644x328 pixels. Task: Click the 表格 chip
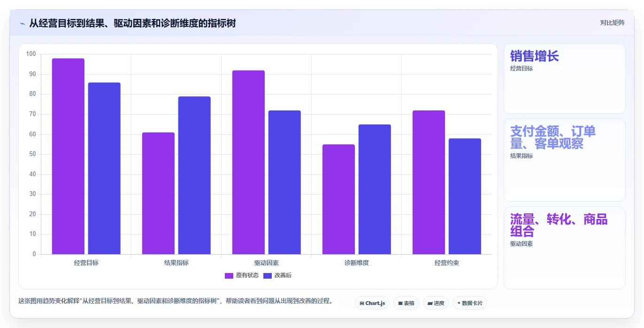406,303
